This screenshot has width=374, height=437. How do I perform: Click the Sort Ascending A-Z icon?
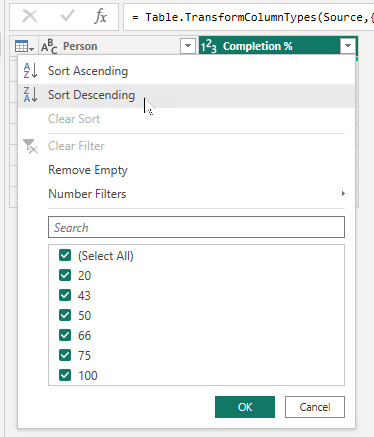click(30, 71)
